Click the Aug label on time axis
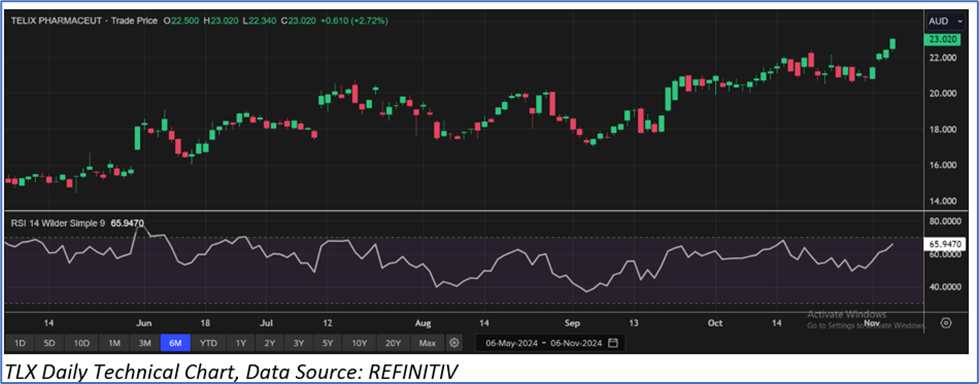The width and height of the screenshot is (979, 384). [x=423, y=323]
